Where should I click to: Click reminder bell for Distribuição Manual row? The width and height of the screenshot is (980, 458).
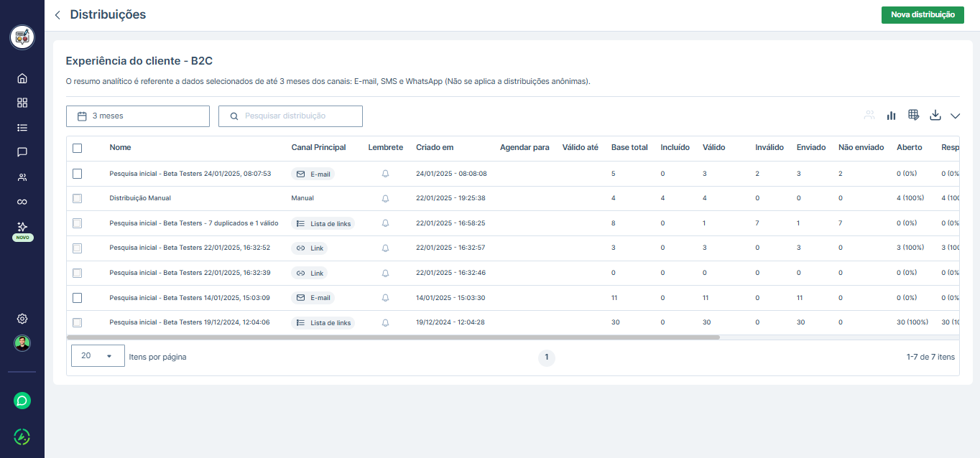[385, 198]
